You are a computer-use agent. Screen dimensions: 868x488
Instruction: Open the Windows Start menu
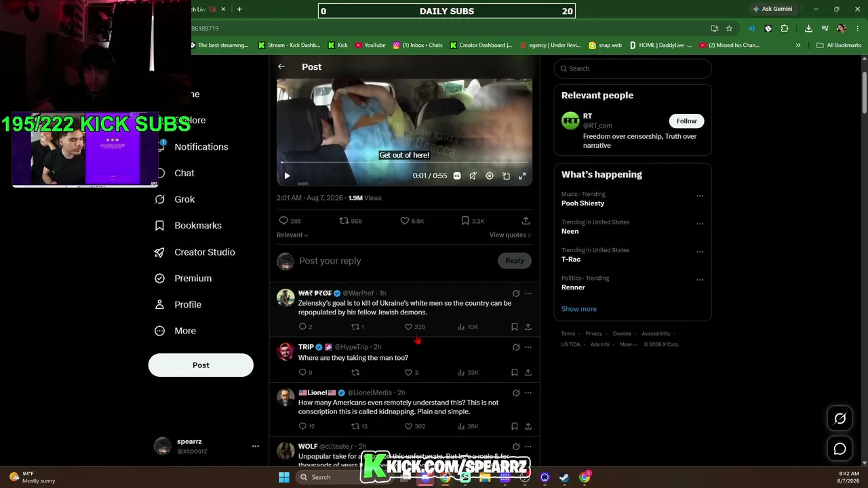284,477
